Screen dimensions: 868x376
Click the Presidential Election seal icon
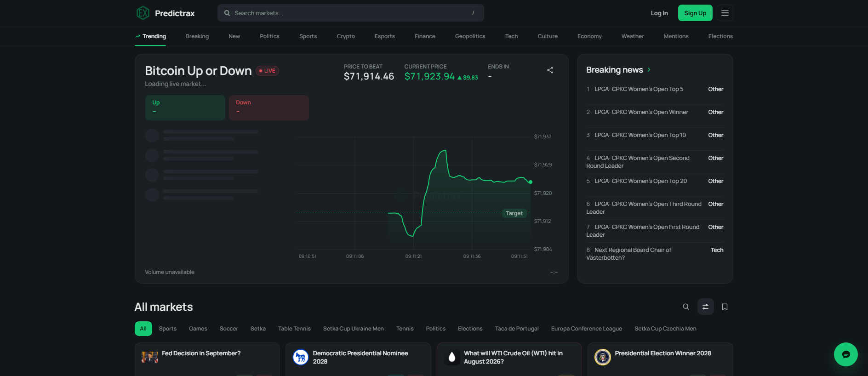[x=603, y=357]
